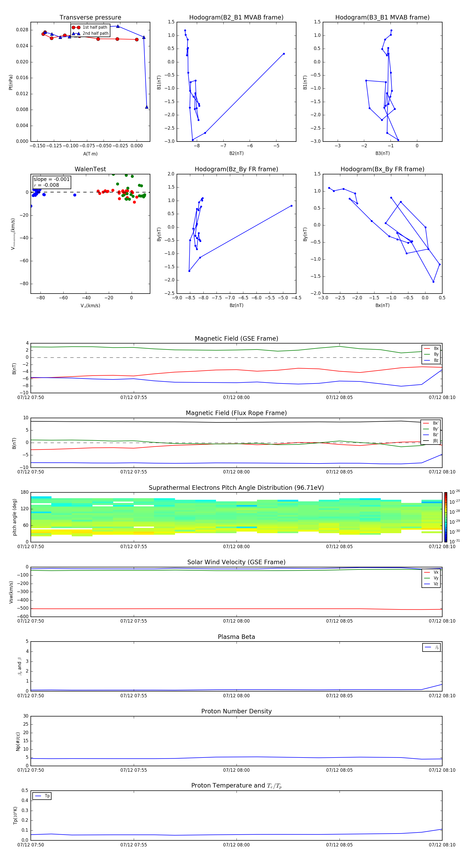Click the pitch angle distribution colorbar

pos(446,517)
